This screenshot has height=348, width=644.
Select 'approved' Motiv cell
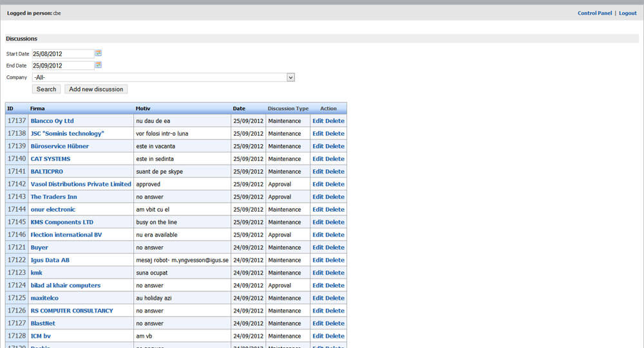pos(182,184)
